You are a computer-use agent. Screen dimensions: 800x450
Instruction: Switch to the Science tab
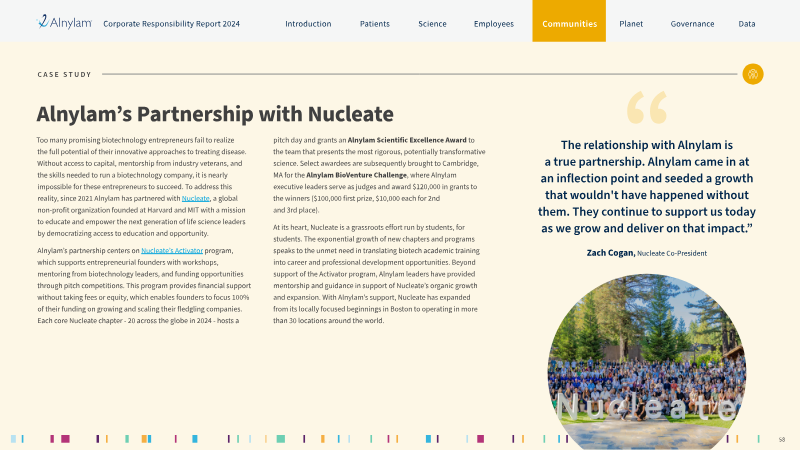click(432, 23)
